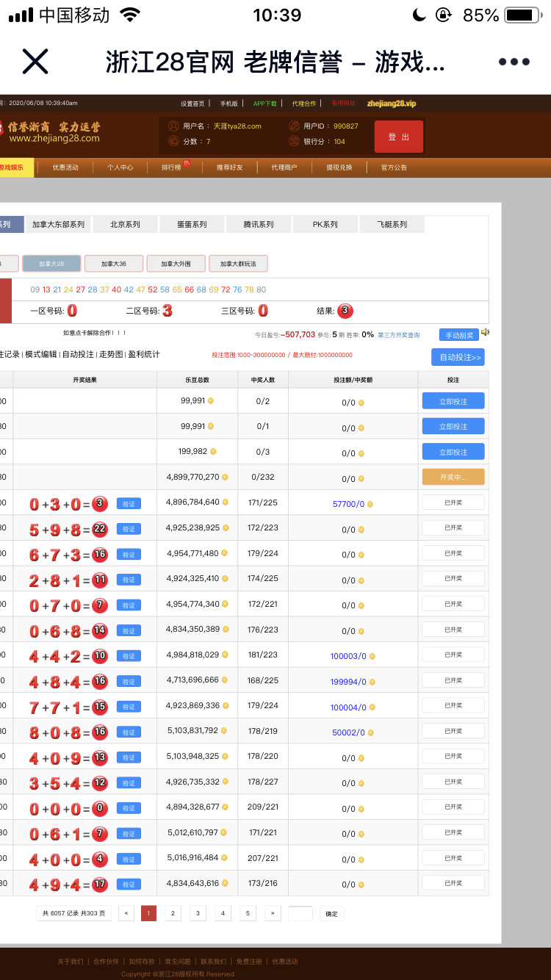Click the 结果 red ball showing 3

345,311
